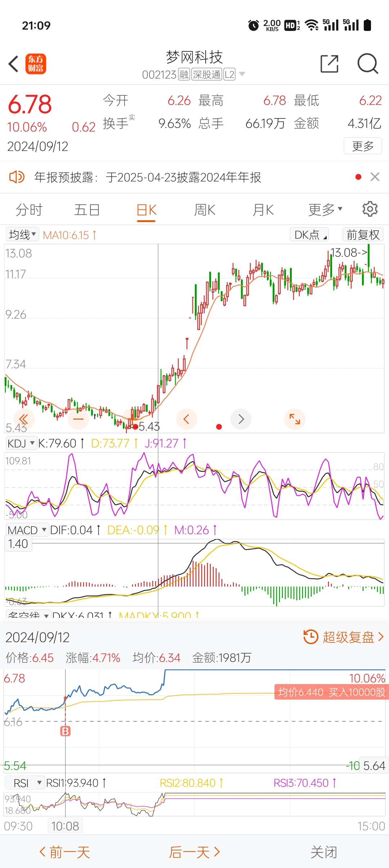Tap the J:91.27 value
Screen dimensions: 389x868
[x=166, y=443]
